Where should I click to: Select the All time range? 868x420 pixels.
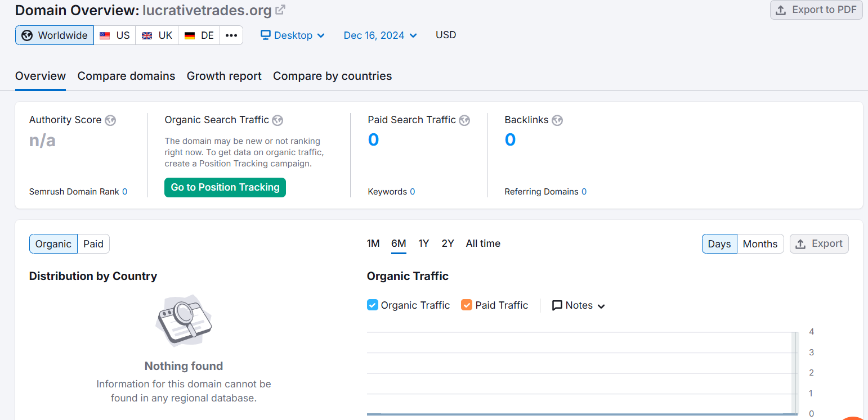(x=483, y=243)
